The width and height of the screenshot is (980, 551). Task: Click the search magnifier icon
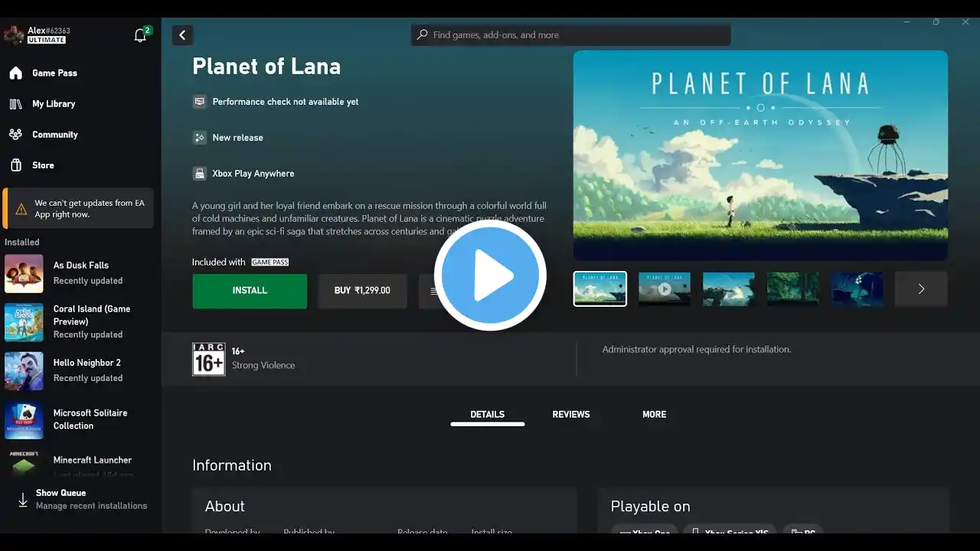point(422,35)
